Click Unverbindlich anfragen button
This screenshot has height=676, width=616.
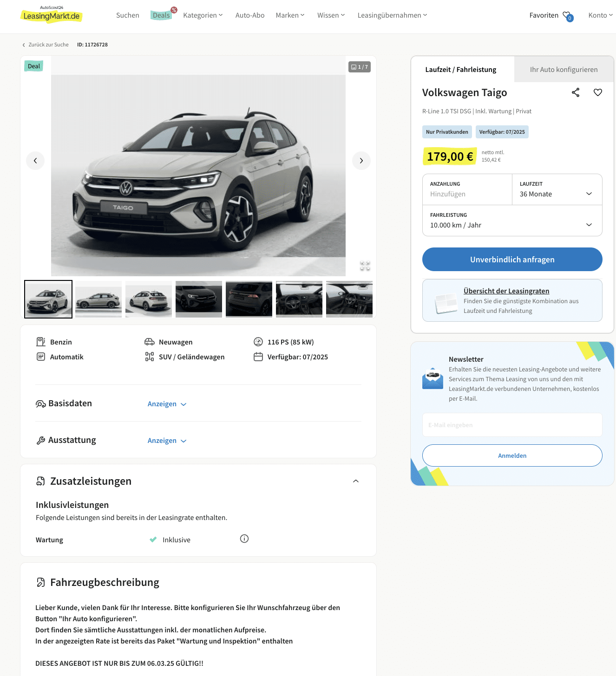tap(512, 260)
